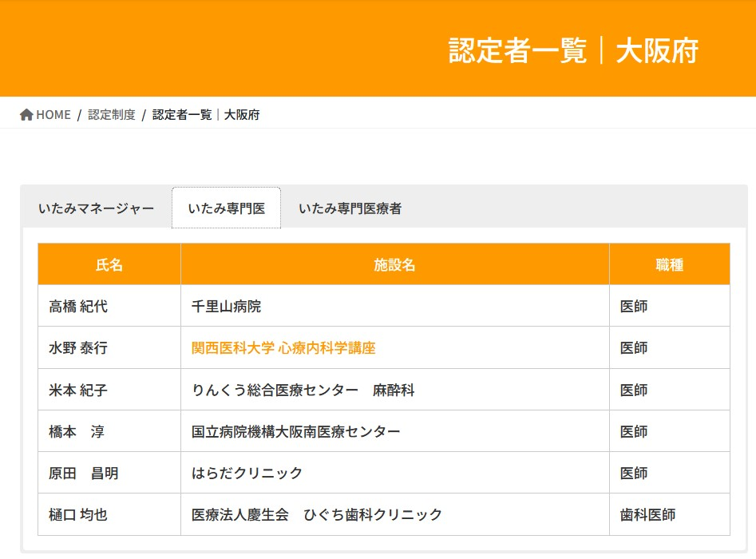Select the name 原田 昌明
756x559 pixels.
[83, 473]
